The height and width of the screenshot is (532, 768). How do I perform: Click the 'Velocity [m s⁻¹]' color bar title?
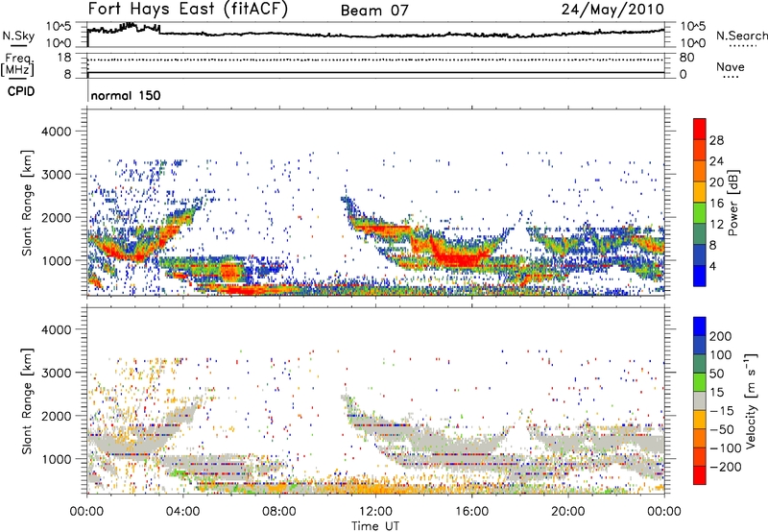[x=751, y=400]
